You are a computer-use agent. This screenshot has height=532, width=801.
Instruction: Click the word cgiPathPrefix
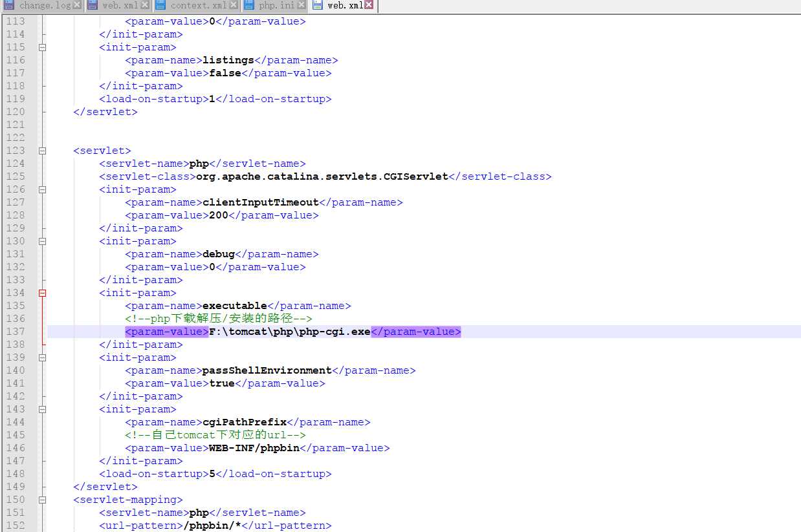[x=245, y=422]
